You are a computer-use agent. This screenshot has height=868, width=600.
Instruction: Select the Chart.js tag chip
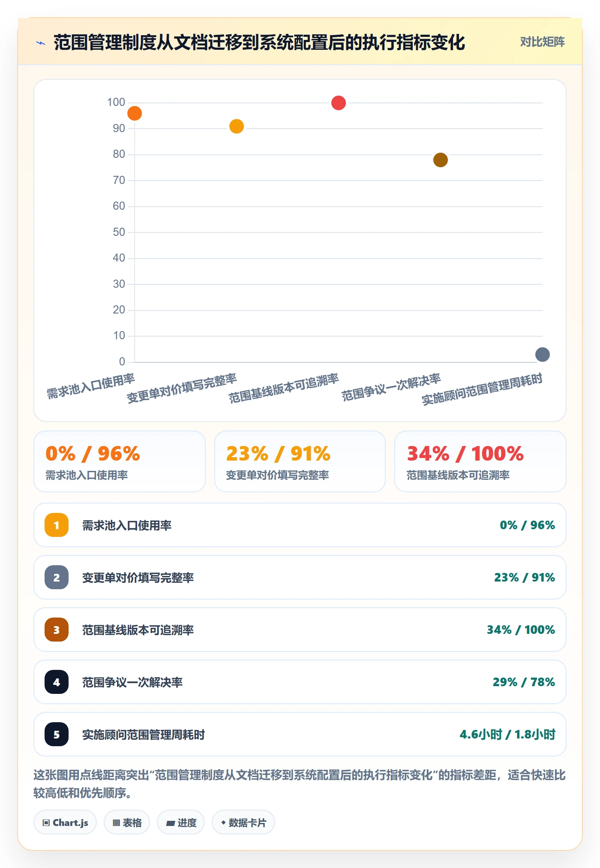65,823
